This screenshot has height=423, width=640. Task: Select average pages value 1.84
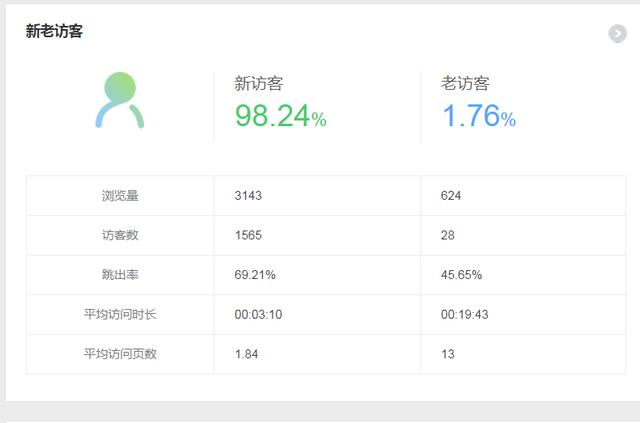point(247,354)
